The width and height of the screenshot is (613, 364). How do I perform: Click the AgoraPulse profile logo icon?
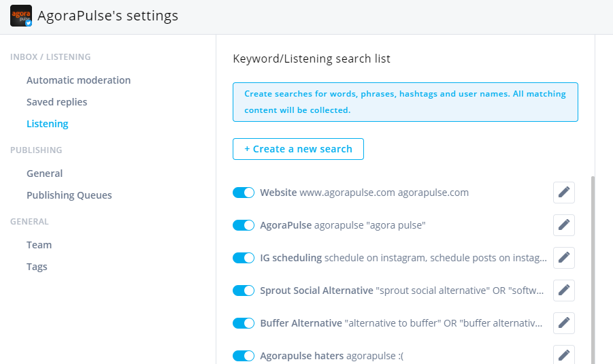pos(20,16)
